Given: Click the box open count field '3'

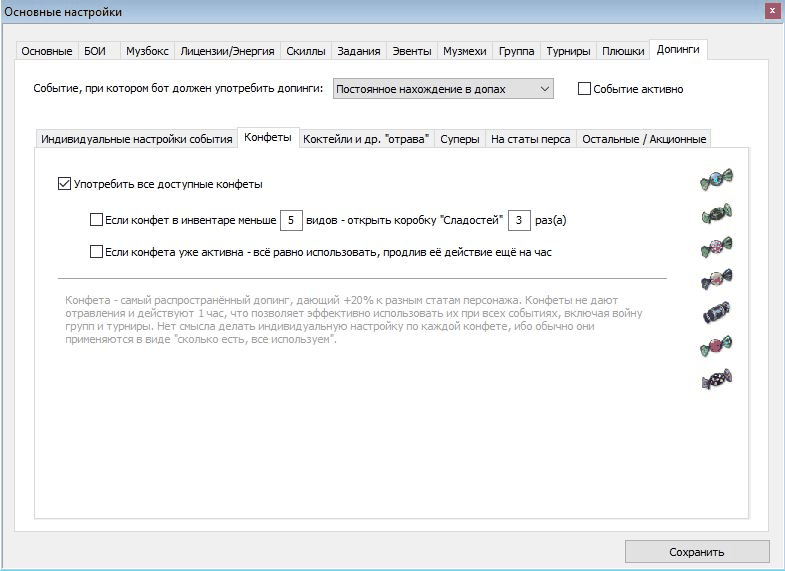Looking at the screenshot, I should pos(519,220).
